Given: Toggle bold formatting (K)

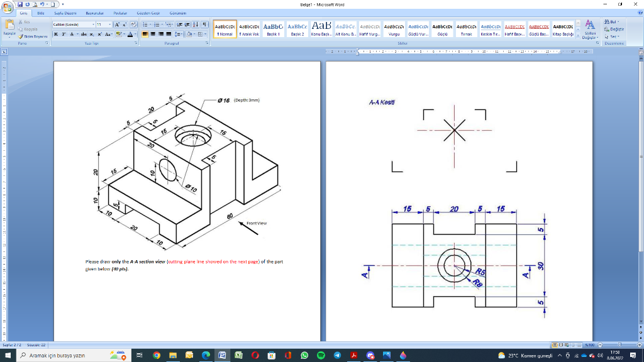Looking at the screenshot, I should [56, 35].
